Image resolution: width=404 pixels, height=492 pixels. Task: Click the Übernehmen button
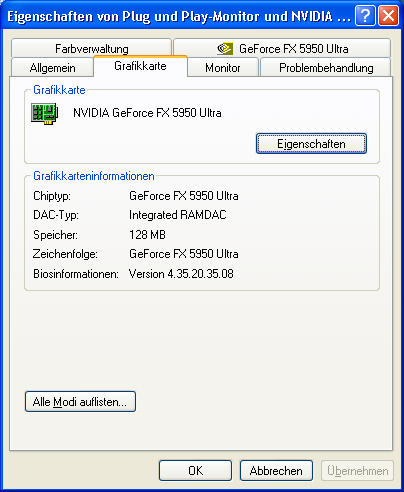pos(357,471)
